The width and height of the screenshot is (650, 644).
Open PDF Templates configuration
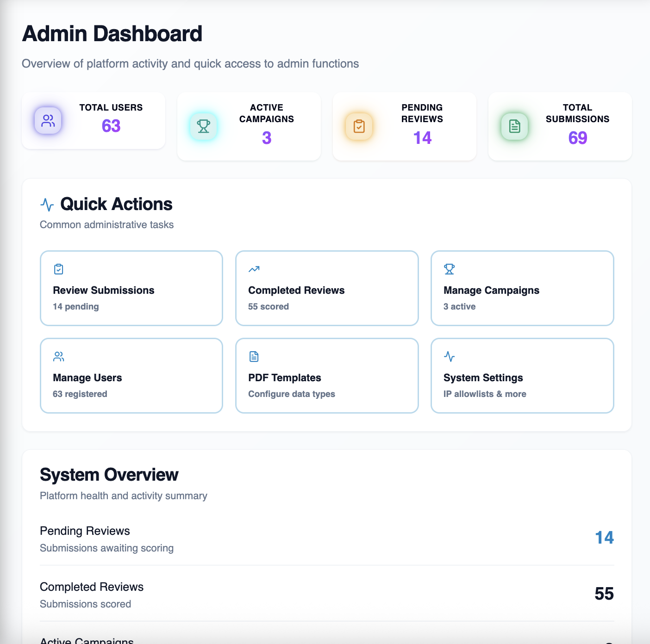tap(327, 376)
